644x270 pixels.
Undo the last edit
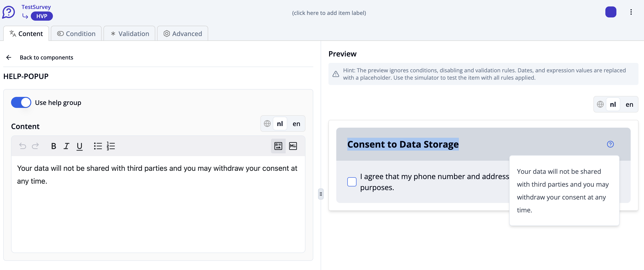[x=23, y=146]
